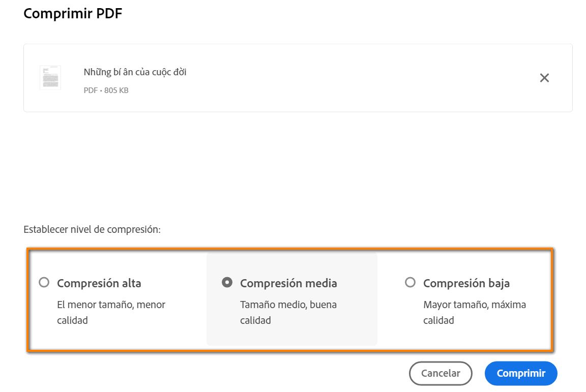Click the filled radio dot of Compresión media

pyautogui.click(x=227, y=283)
